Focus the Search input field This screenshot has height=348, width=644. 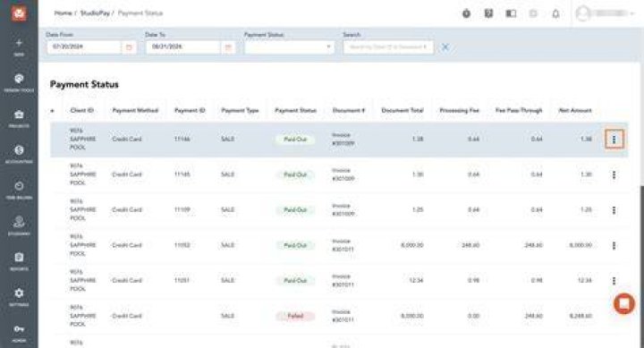(x=388, y=47)
